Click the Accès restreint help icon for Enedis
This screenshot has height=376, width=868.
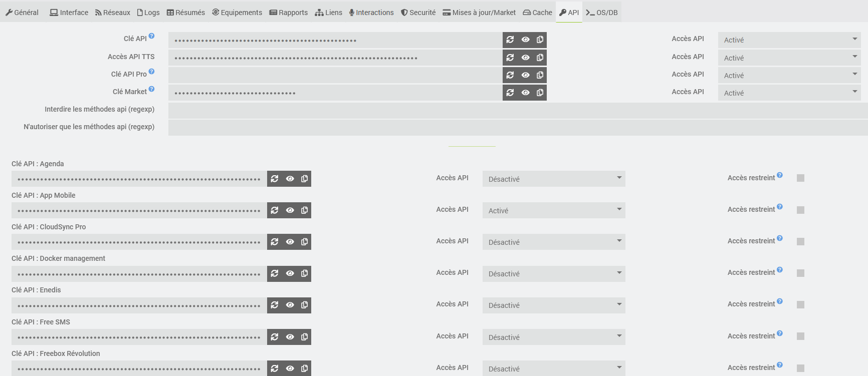click(780, 301)
